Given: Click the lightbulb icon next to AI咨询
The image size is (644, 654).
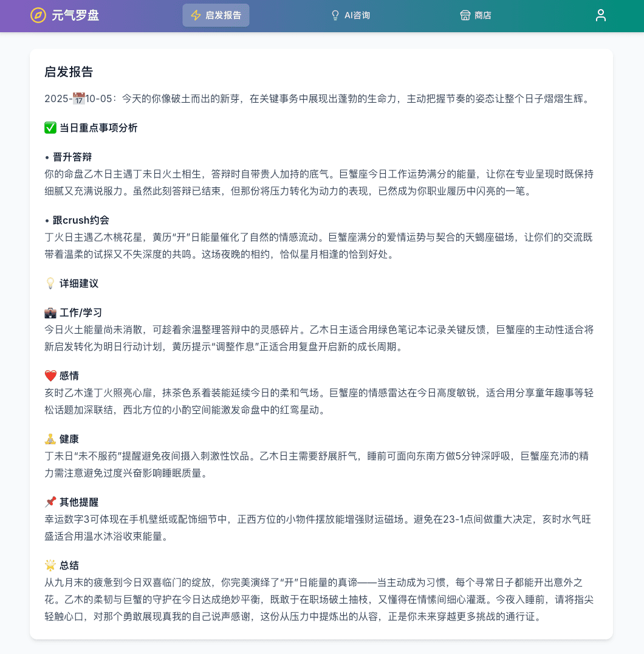Looking at the screenshot, I should [x=335, y=15].
